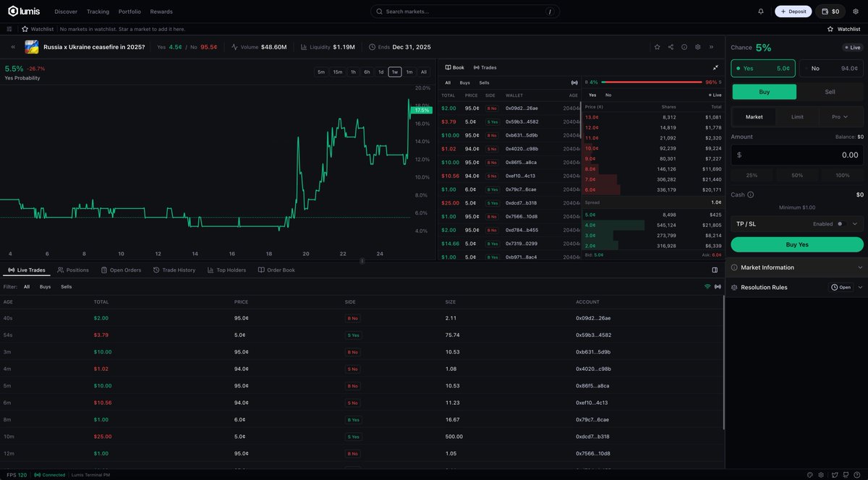Filter mini trades list by Buys

coord(464,83)
